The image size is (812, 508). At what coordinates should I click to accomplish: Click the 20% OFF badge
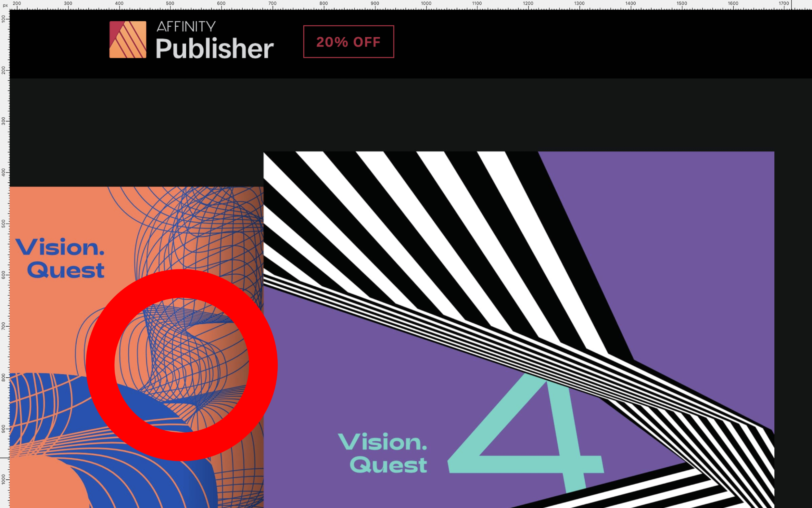tap(349, 42)
